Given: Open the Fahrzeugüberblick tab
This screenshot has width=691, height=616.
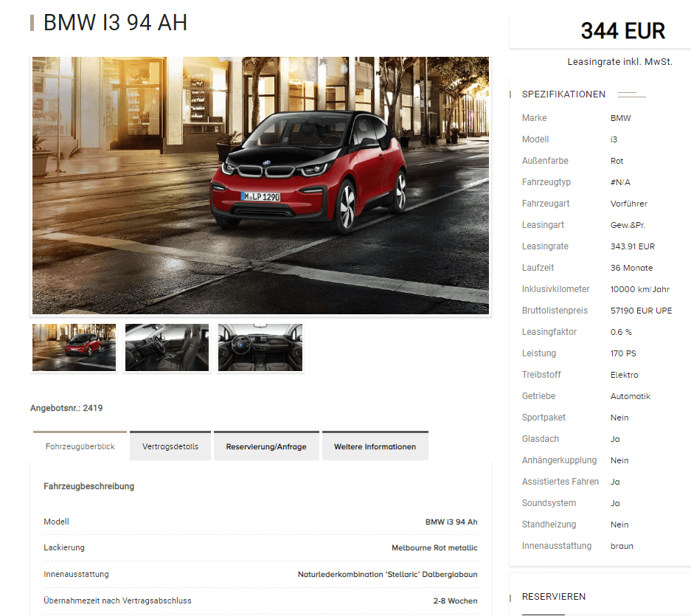Looking at the screenshot, I should pos(80,446).
